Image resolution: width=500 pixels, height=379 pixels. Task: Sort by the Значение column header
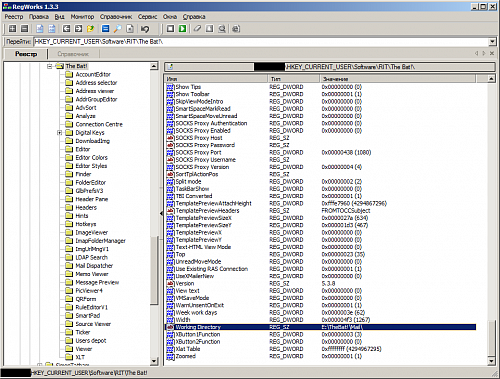click(398, 79)
